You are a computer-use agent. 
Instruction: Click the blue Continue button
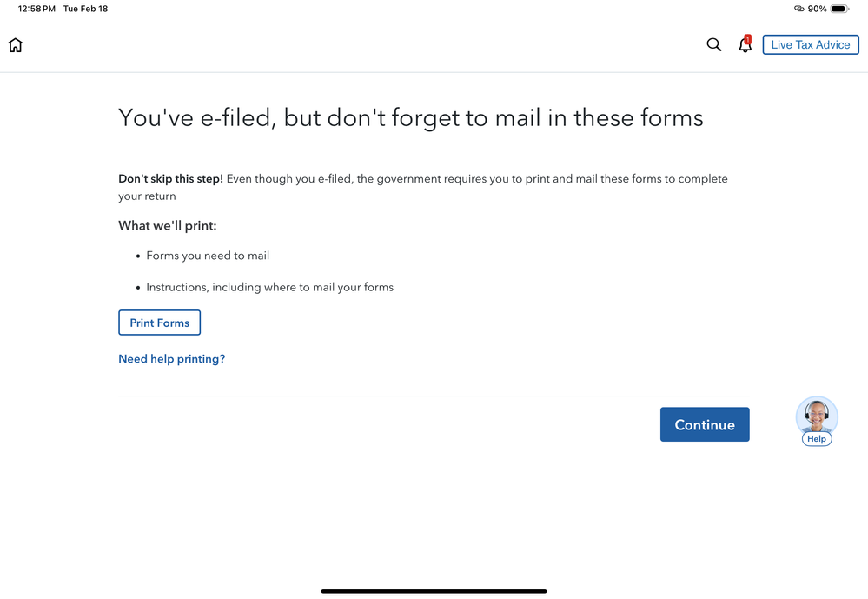point(705,424)
